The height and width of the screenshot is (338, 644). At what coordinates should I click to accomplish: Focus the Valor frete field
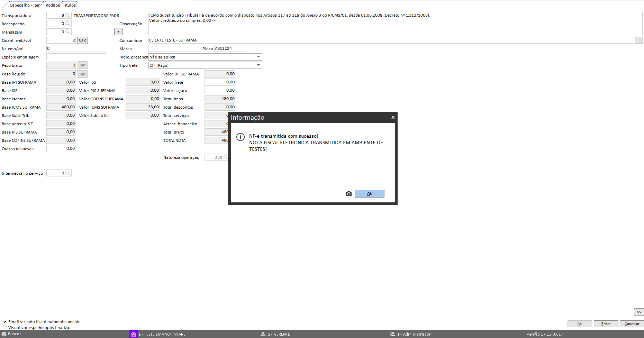pos(220,82)
